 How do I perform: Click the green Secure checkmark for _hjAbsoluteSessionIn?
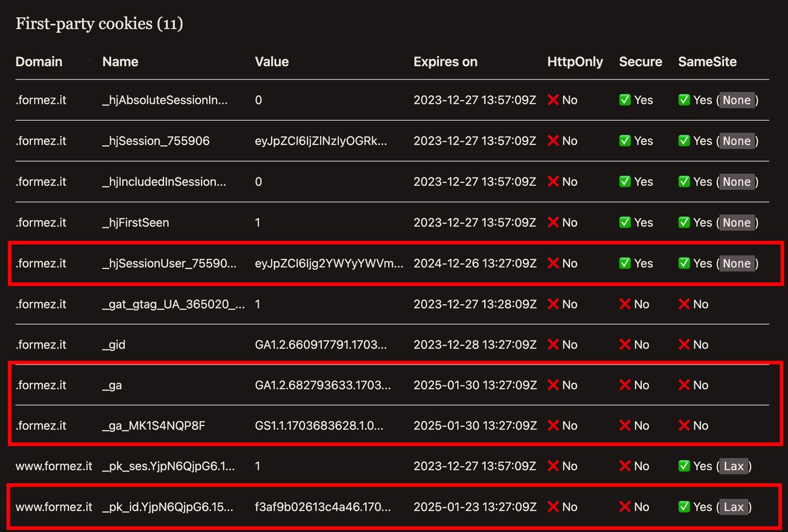(x=624, y=100)
